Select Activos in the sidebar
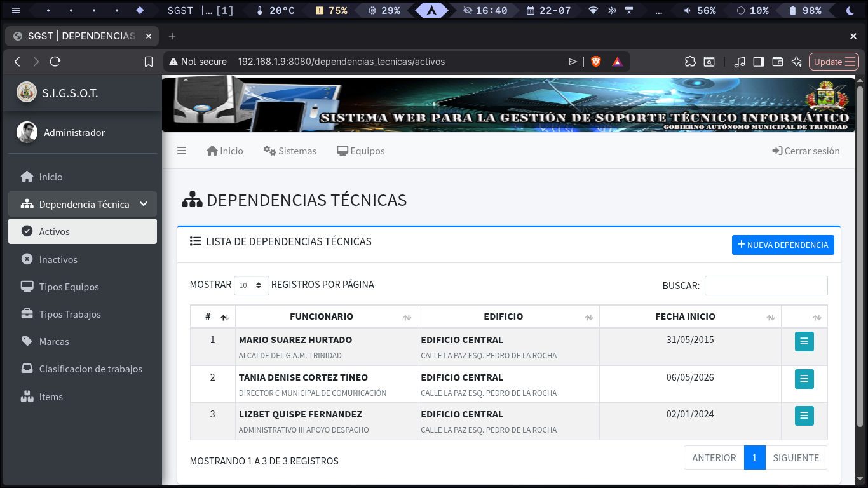Viewport: 868px width, 488px height. (x=83, y=231)
